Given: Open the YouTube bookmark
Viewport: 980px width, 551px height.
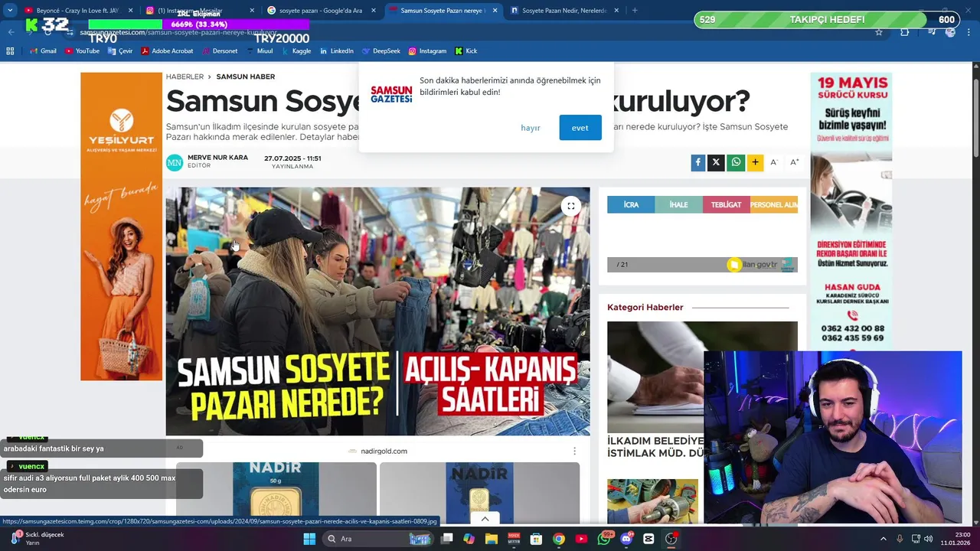Looking at the screenshot, I should pyautogui.click(x=82, y=51).
